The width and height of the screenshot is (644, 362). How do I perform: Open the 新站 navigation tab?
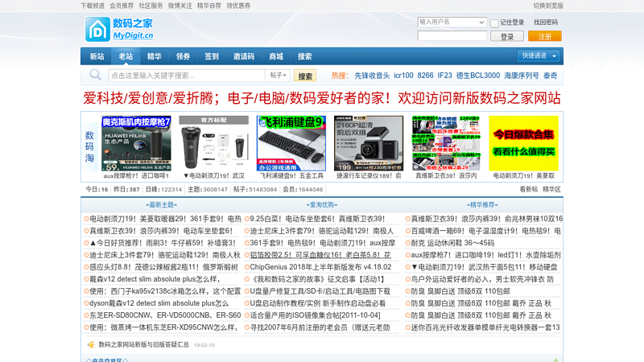[97, 56]
